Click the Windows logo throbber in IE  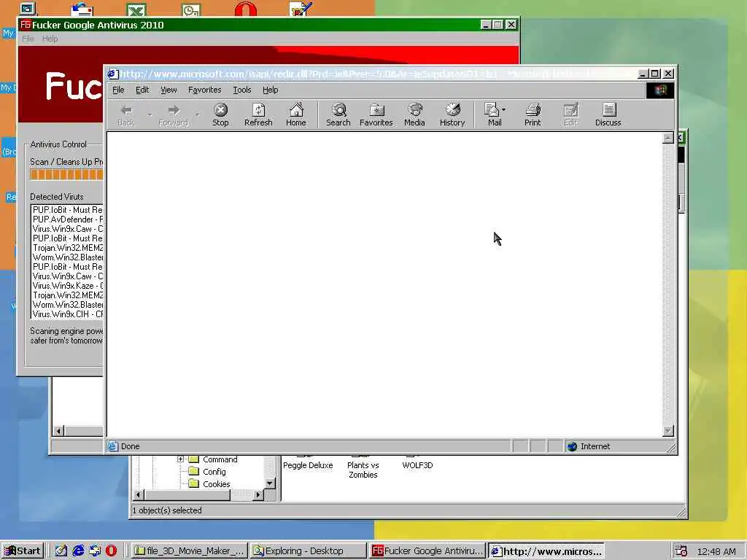[659, 90]
